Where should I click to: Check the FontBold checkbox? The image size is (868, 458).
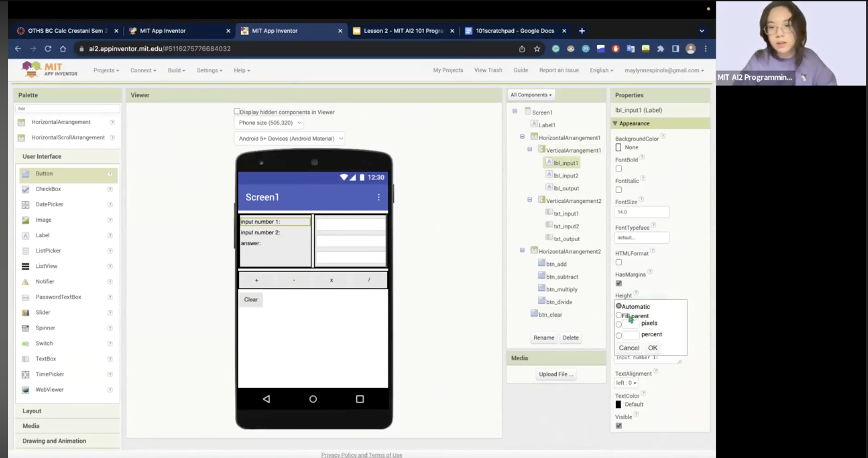pyautogui.click(x=619, y=169)
